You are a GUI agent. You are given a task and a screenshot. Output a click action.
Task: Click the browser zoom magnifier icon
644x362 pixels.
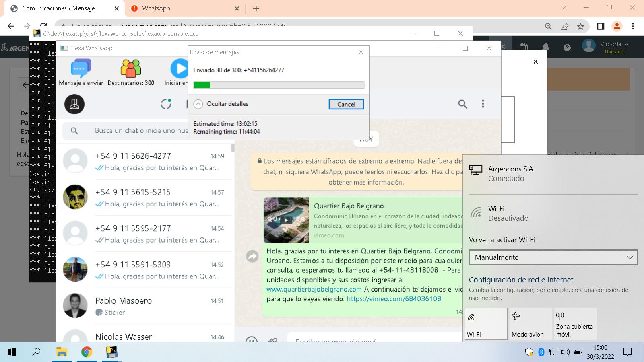548,26
